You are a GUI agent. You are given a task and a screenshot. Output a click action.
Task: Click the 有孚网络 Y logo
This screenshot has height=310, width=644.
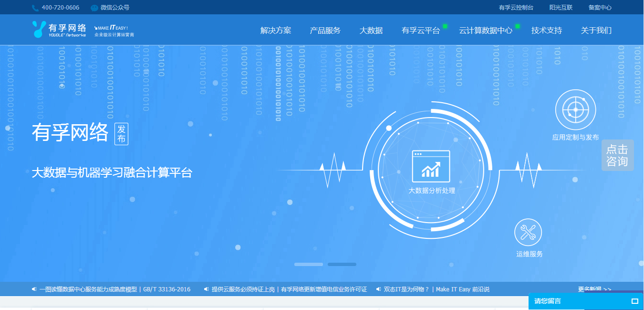(39, 29)
